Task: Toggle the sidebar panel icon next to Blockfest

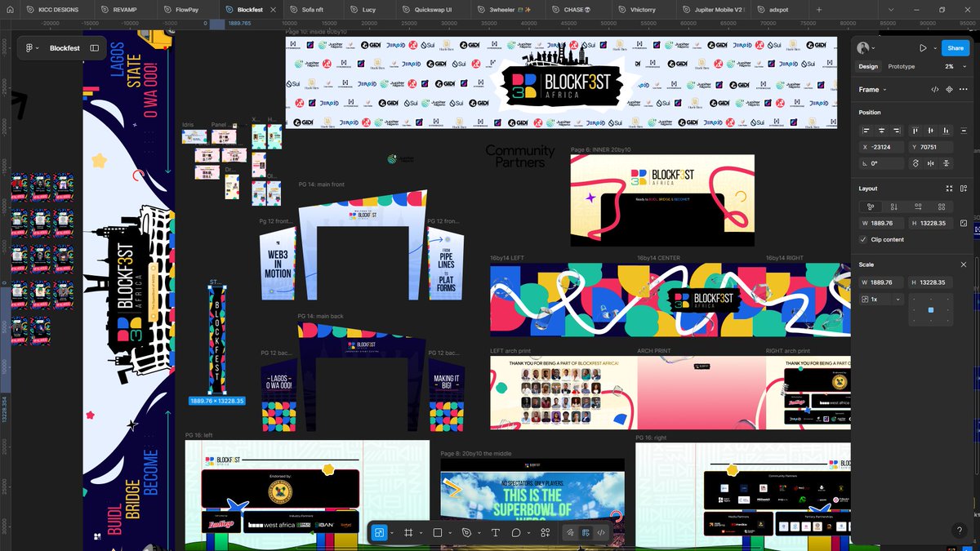Action: click(x=95, y=48)
